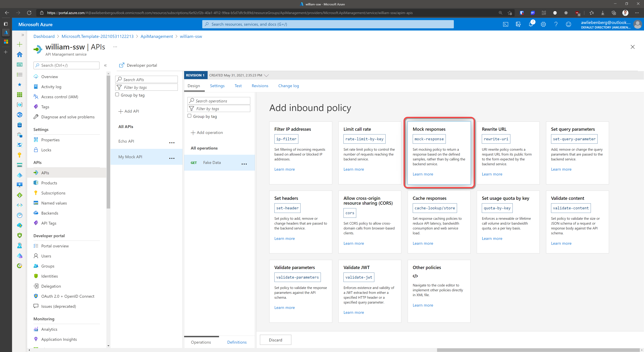644x352 pixels.
Task: Open portal settings gear icon
Action: point(543,24)
